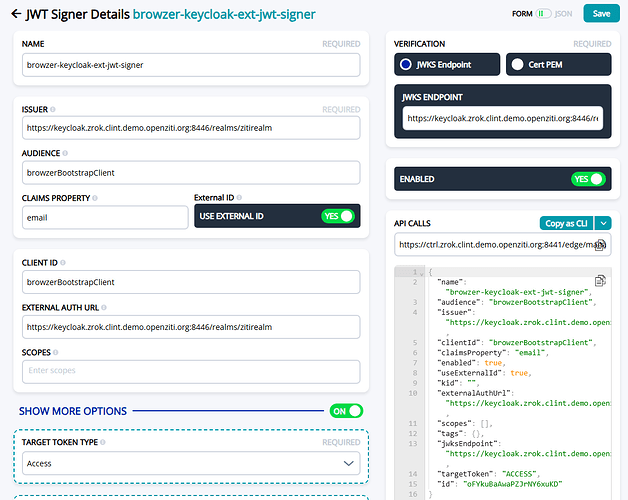
Task: Click the JSON label
Action: [x=564, y=14]
